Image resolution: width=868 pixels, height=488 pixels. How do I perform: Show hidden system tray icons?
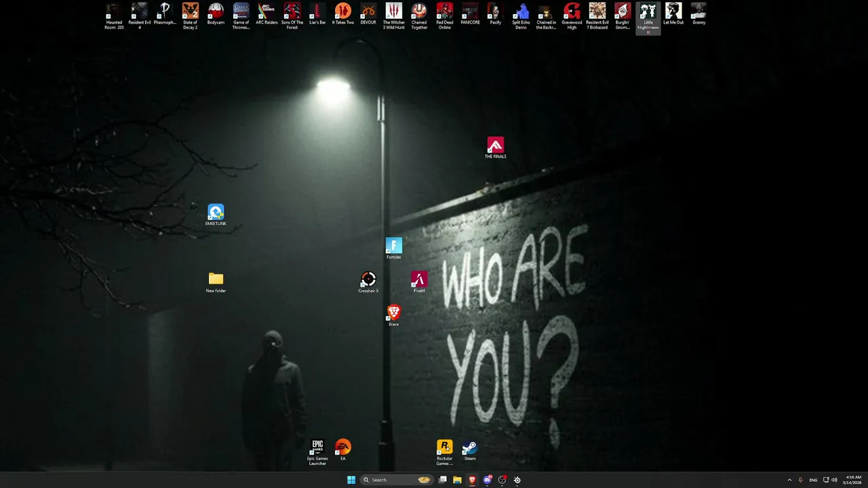(789, 480)
